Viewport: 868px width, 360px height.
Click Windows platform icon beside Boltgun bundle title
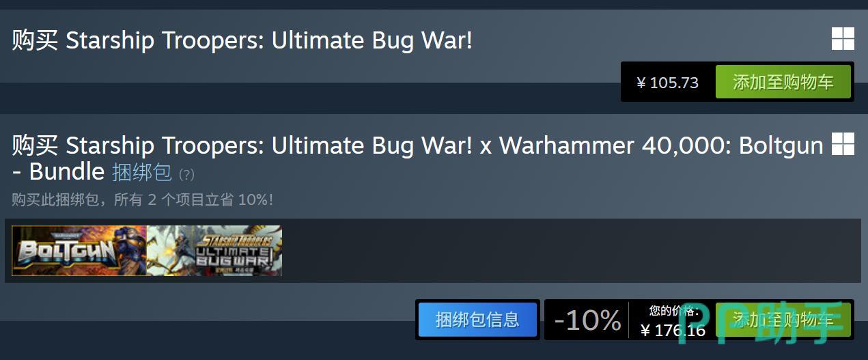click(x=843, y=144)
